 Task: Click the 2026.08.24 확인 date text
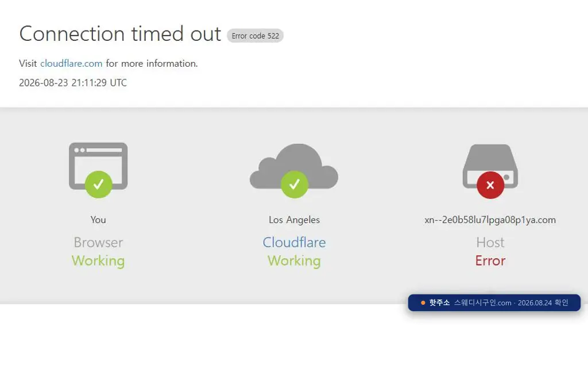[543, 302]
